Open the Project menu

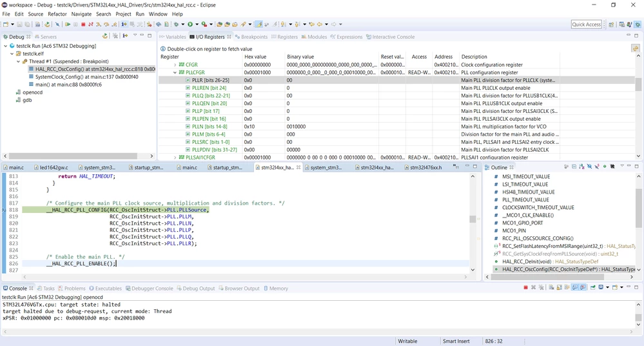tap(123, 14)
